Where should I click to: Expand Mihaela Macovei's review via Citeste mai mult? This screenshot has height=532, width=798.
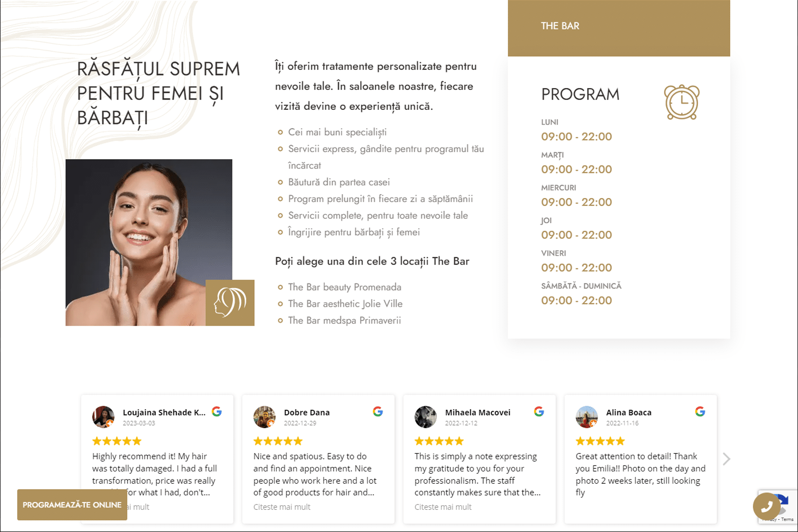pos(443,507)
